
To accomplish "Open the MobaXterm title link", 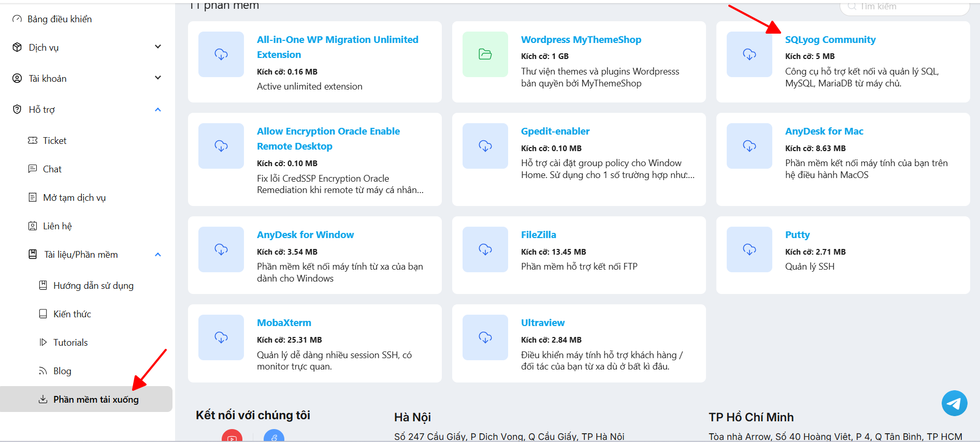I will 284,323.
